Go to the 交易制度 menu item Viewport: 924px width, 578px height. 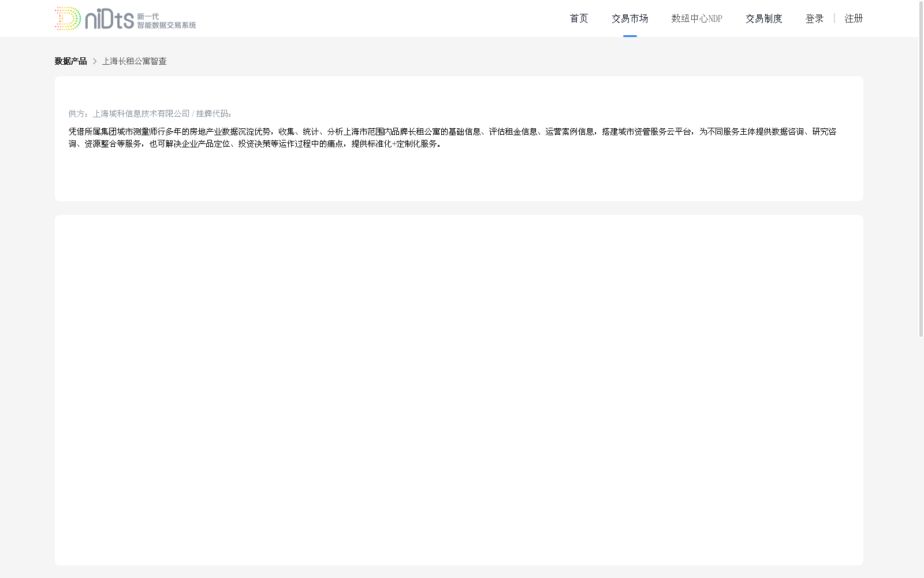[x=763, y=18]
